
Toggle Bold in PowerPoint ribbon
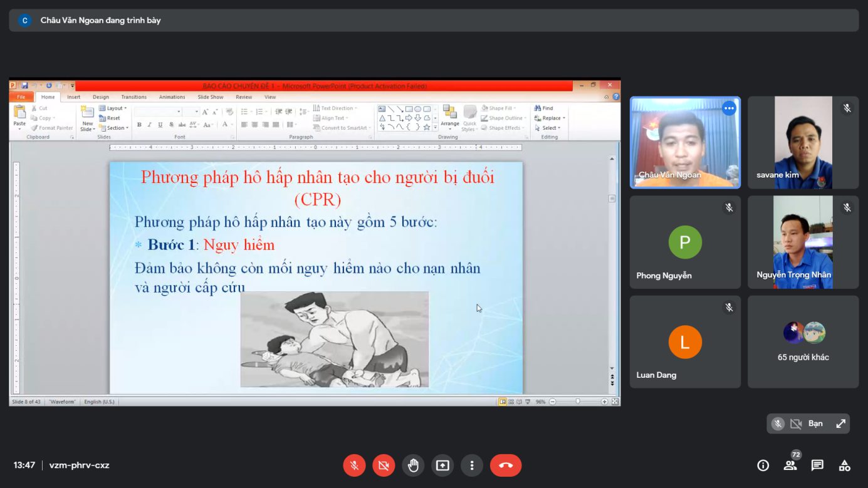[x=139, y=125]
